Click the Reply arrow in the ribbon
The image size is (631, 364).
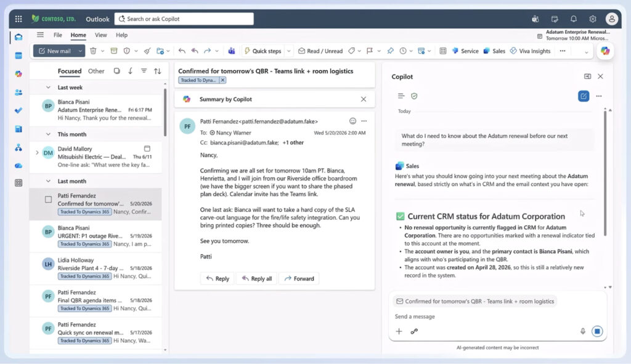[182, 51]
